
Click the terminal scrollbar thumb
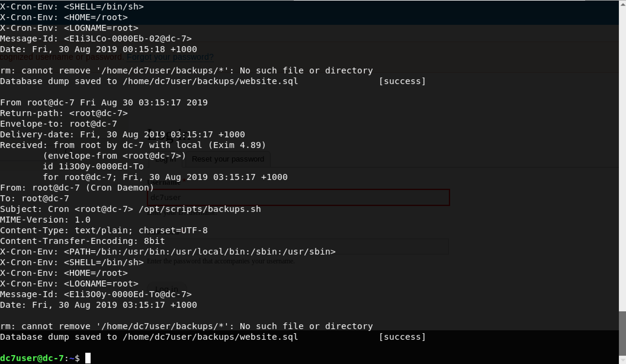click(622, 333)
